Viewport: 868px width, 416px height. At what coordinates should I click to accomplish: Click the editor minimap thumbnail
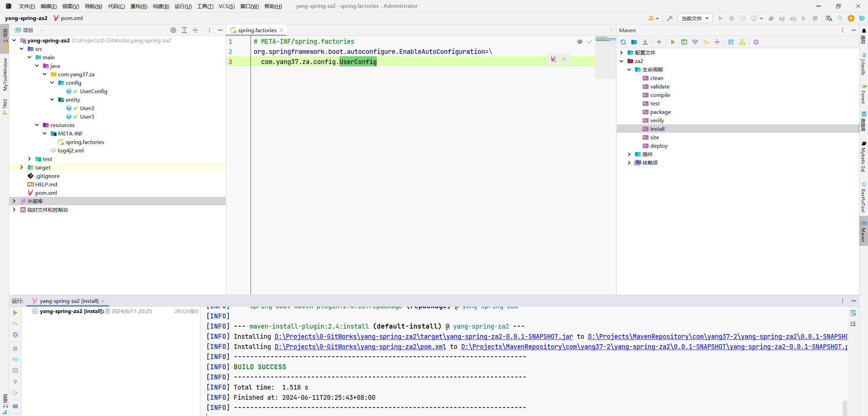[x=605, y=57]
